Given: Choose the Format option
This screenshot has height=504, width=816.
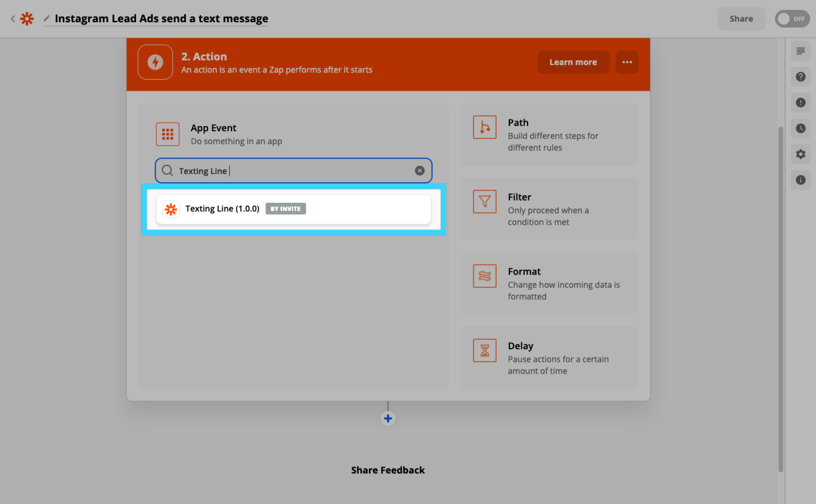Looking at the screenshot, I should (x=549, y=283).
